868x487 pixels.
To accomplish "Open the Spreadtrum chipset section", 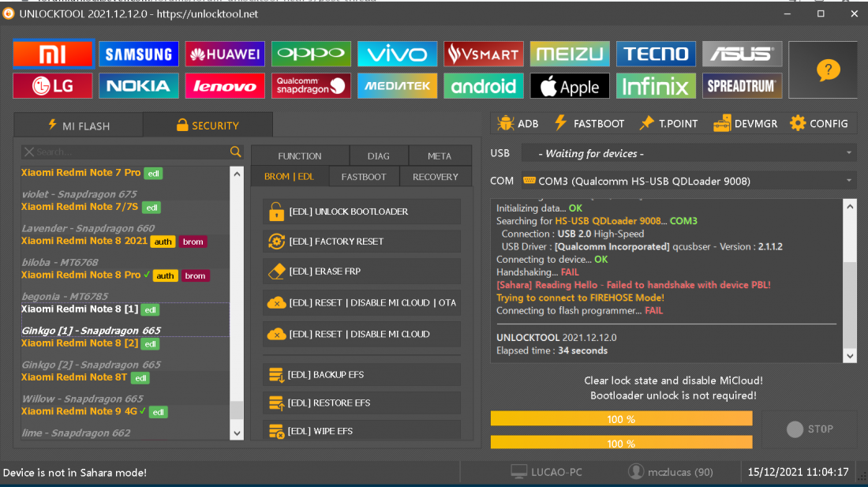I will click(x=743, y=86).
